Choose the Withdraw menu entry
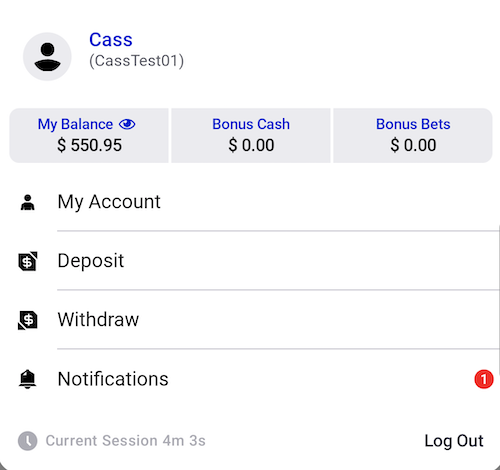Image resolution: width=500 pixels, height=470 pixels. pyautogui.click(x=250, y=320)
